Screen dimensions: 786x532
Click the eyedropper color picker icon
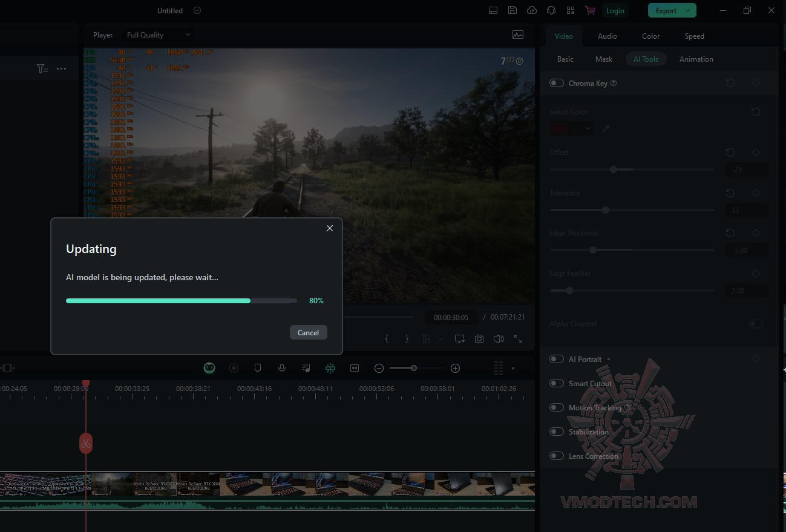tap(606, 128)
